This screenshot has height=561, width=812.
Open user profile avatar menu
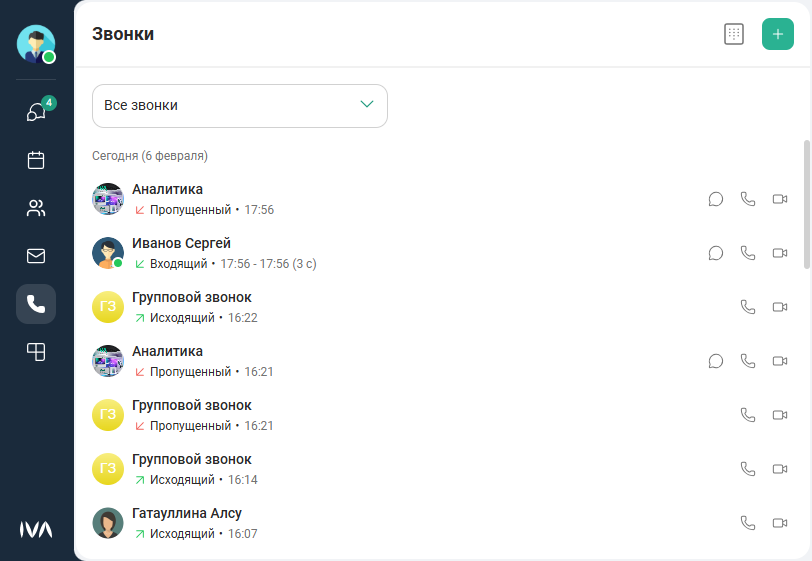pos(36,44)
